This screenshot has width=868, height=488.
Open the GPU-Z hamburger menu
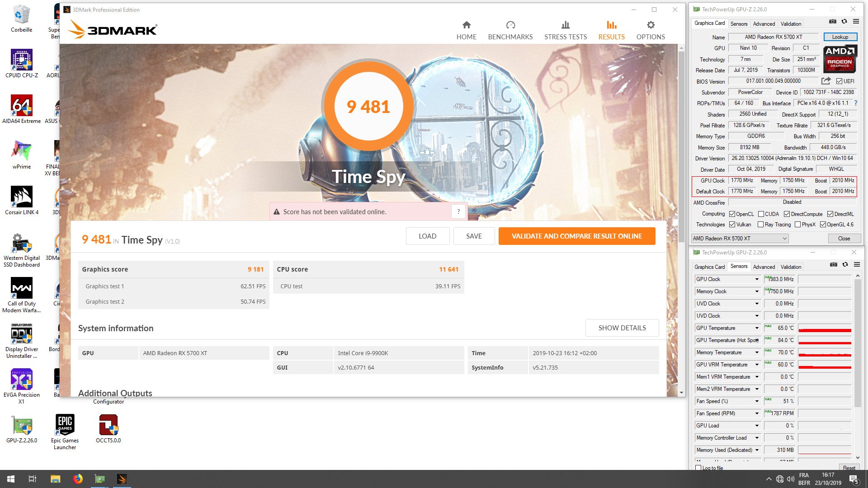tap(856, 22)
